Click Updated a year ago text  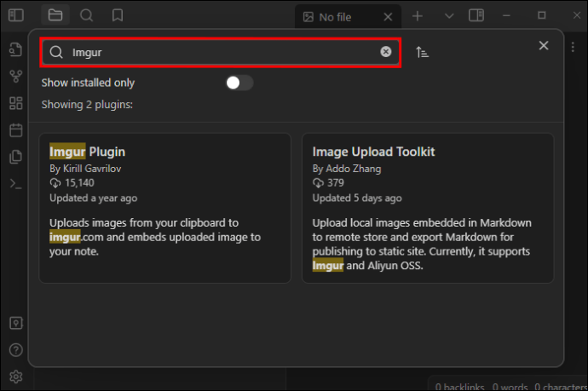click(94, 198)
